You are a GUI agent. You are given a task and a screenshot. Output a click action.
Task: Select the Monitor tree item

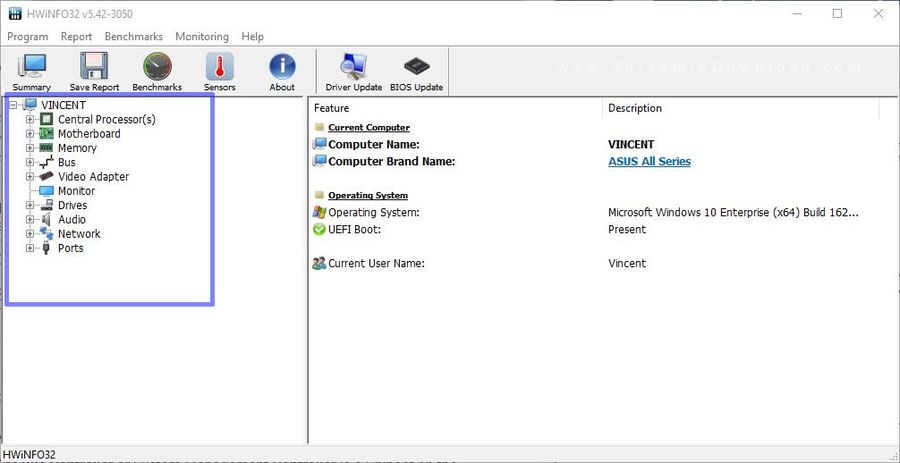point(76,191)
